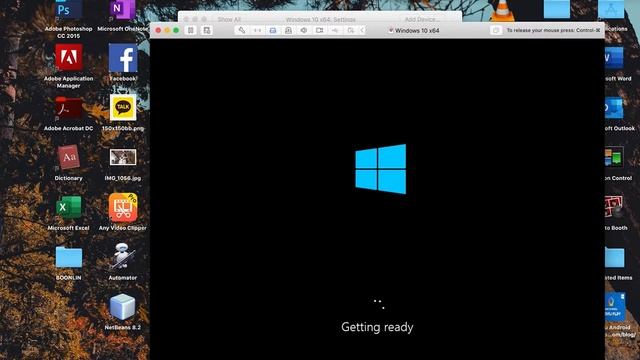The image size is (640, 360).
Task: Open VM settings via wrench icon
Action: [x=242, y=30]
